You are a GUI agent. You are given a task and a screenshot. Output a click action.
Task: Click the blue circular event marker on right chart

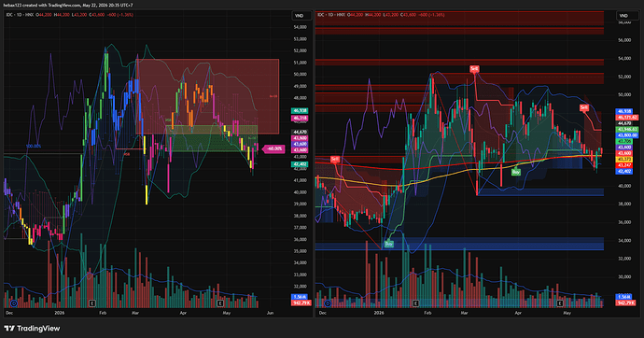pos(328,303)
